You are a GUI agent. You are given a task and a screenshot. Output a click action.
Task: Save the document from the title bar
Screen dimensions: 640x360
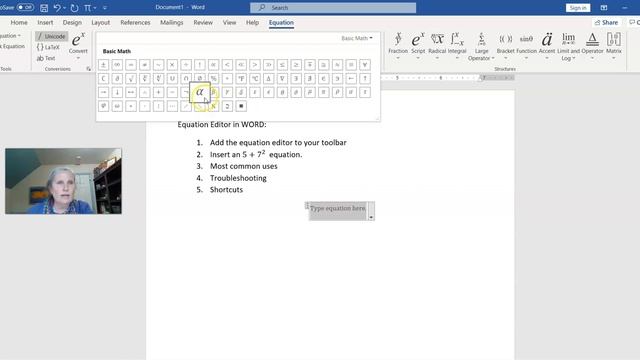(44, 8)
